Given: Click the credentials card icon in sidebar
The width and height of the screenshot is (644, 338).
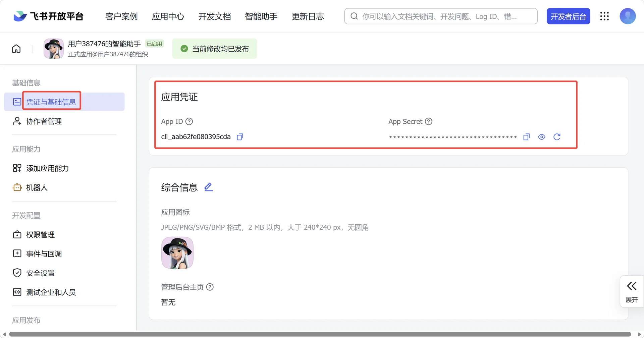Looking at the screenshot, I should point(17,102).
